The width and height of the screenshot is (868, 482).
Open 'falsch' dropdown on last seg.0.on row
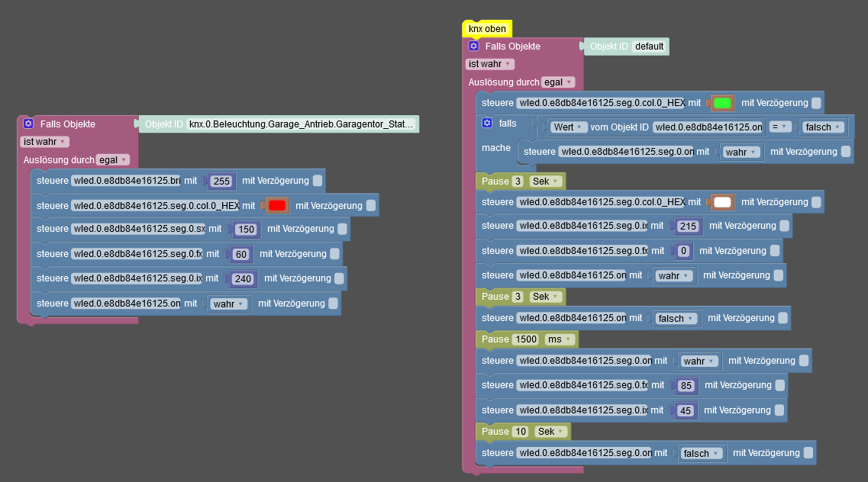702,453
